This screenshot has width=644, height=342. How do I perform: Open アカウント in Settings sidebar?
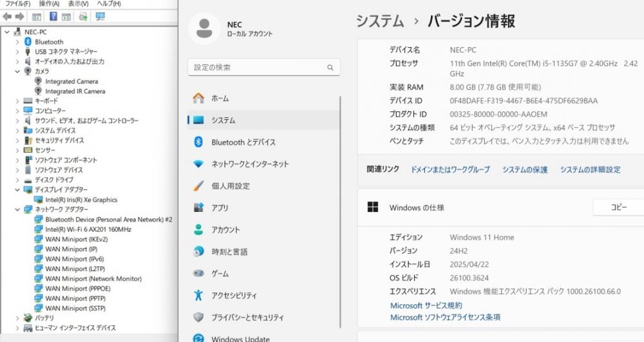tap(263, 230)
